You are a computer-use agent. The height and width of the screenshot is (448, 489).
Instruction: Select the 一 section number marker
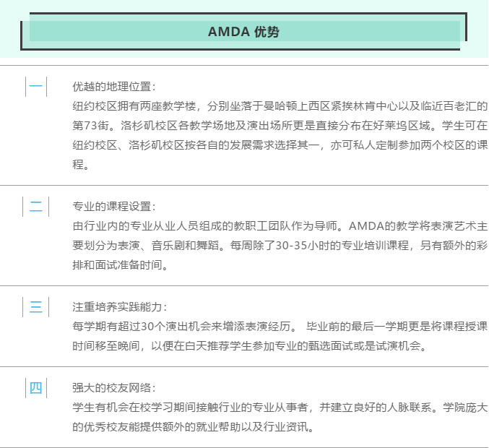[36, 87]
